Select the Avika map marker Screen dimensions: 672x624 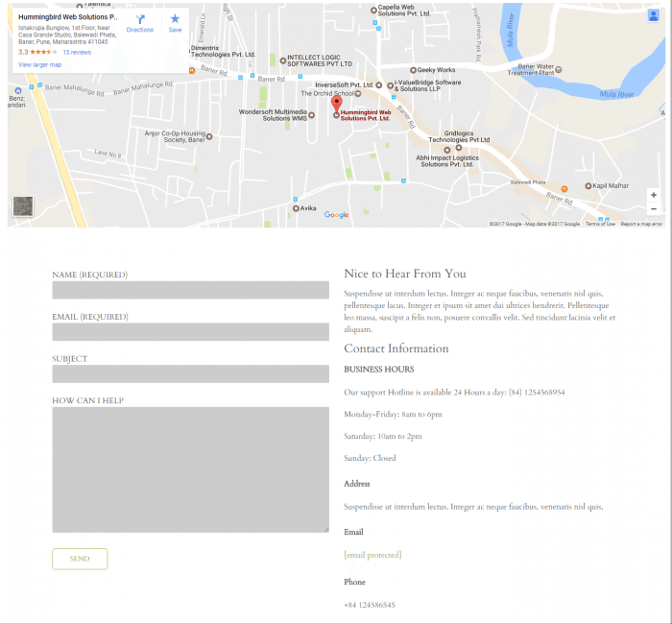point(296,208)
